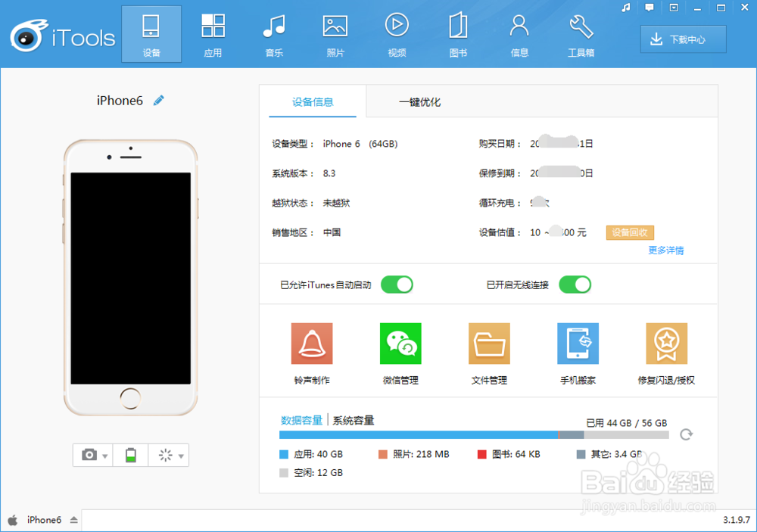Open the 应用 (Apps) section
The width and height of the screenshot is (757, 532).
click(x=213, y=34)
